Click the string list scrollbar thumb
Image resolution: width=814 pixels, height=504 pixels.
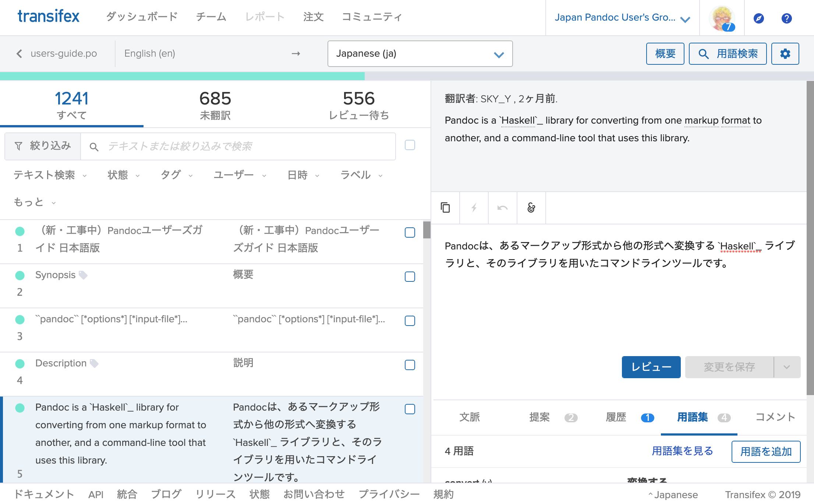(427, 230)
